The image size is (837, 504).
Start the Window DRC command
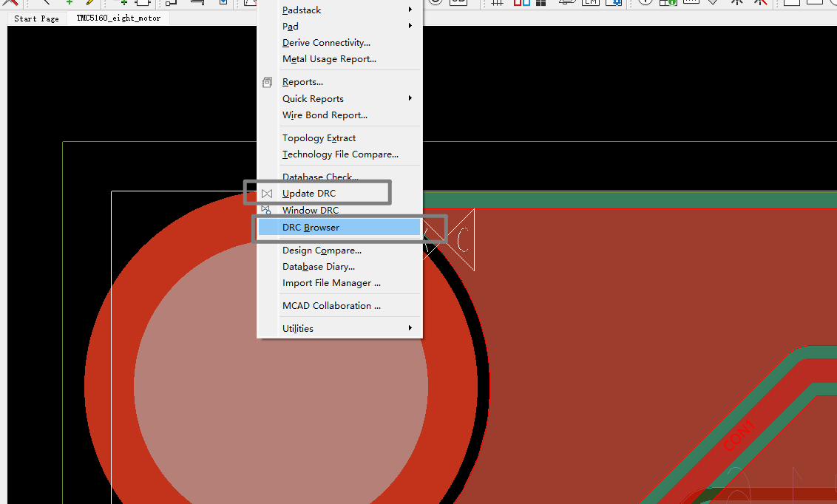(340, 210)
